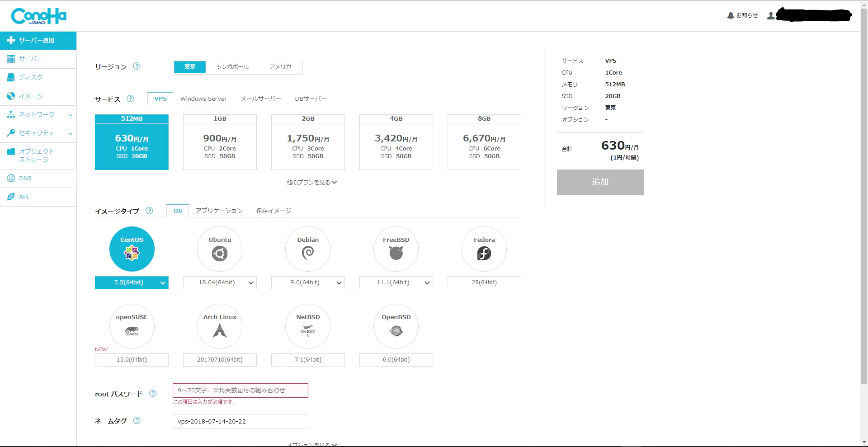This screenshot has height=447, width=868.
Task: Open the notifications bell icon
Action: pyautogui.click(x=731, y=15)
